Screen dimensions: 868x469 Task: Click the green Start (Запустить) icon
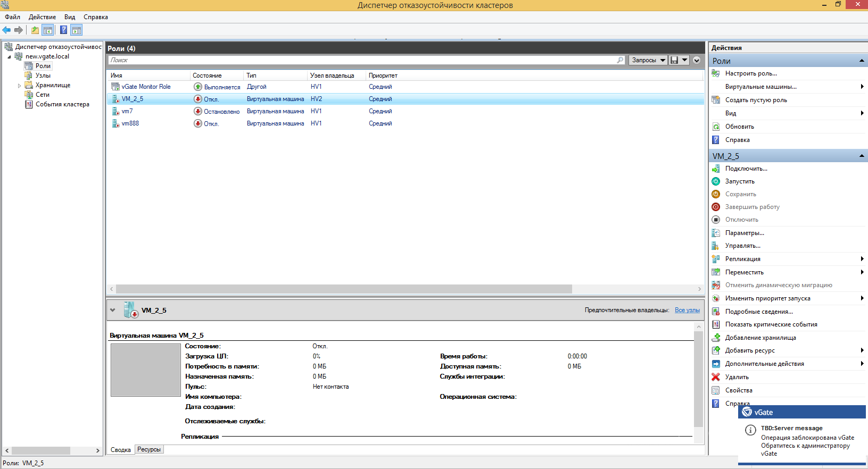[x=716, y=181]
